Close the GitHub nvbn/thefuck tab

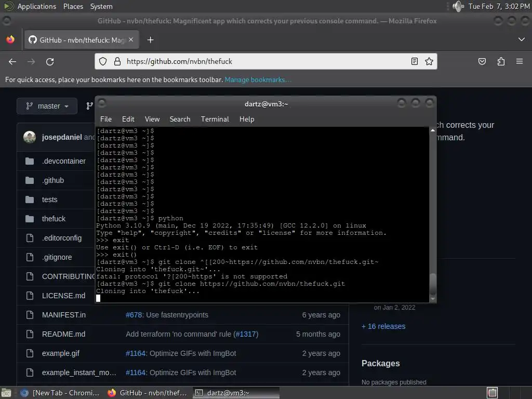pos(131,39)
